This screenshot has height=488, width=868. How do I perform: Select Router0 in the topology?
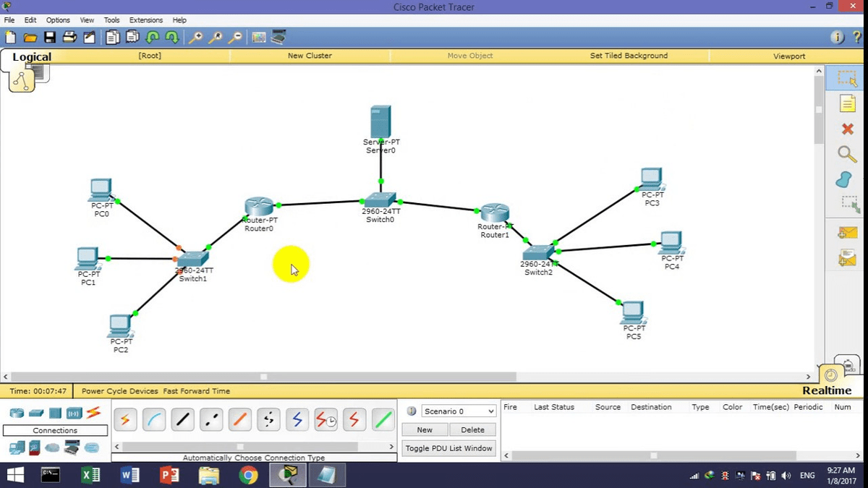(x=259, y=206)
